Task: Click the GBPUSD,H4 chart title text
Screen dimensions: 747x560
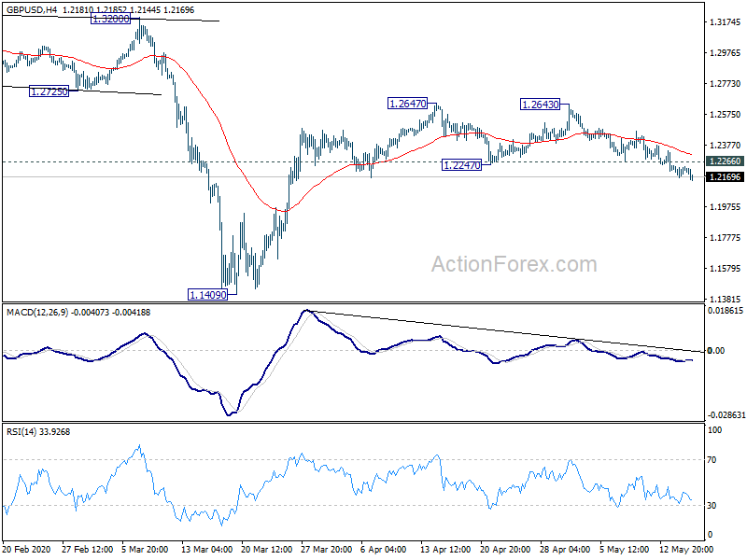Action: tap(32, 9)
